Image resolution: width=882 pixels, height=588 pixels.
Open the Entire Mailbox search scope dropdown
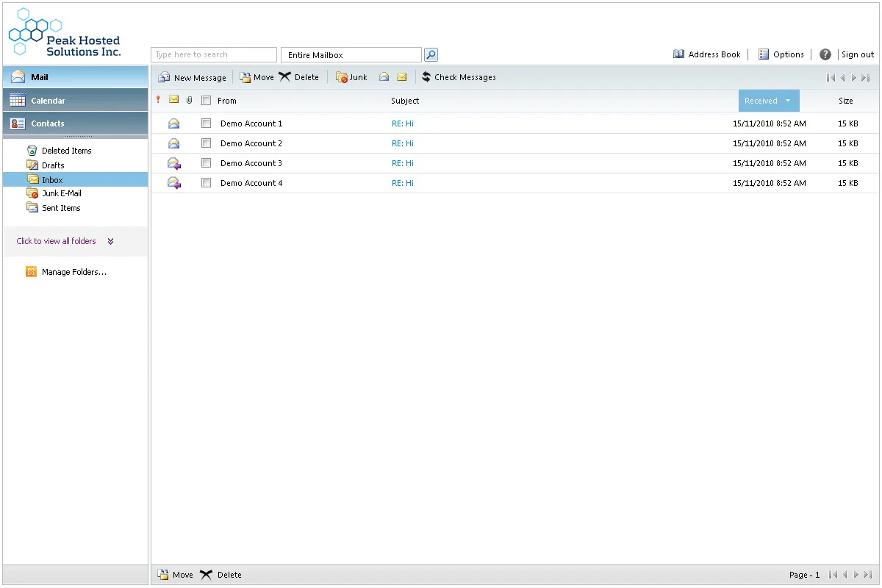(351, 55)
